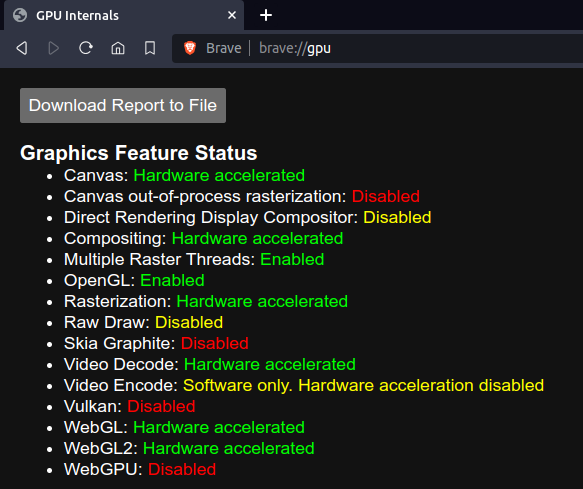Click the Graphics Feature Status heading
Image resolution: width=583 pixels, height=489 pixels.
point(139,153)
